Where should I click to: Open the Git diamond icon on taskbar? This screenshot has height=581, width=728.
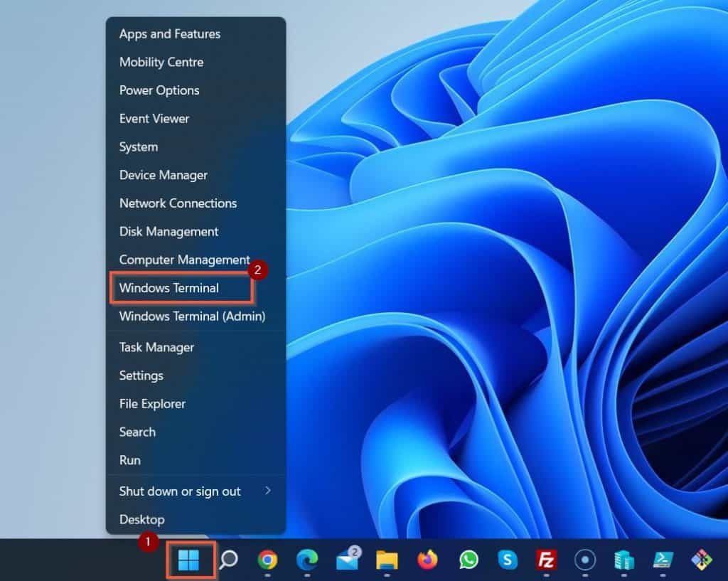click(x=702, y=560)
